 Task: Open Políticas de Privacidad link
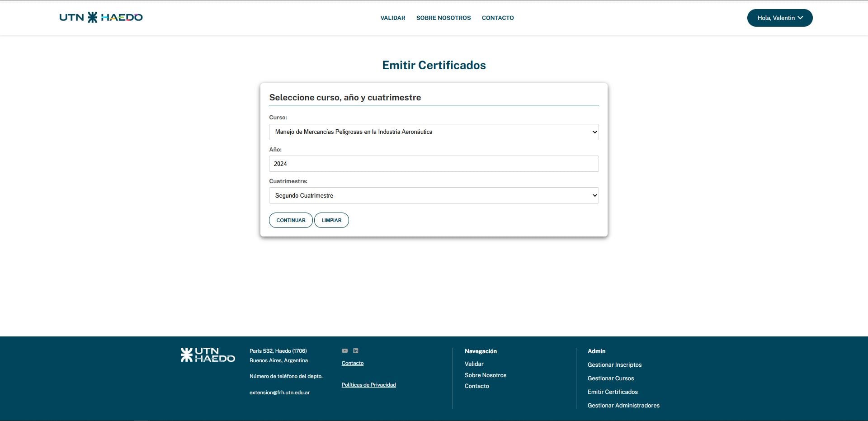pos(369,385)
